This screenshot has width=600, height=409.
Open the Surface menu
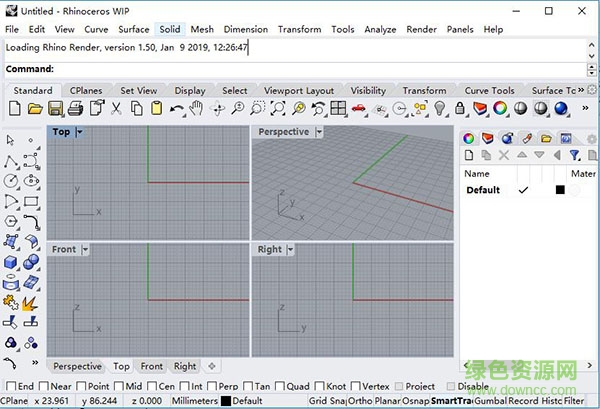coord(133,30)
